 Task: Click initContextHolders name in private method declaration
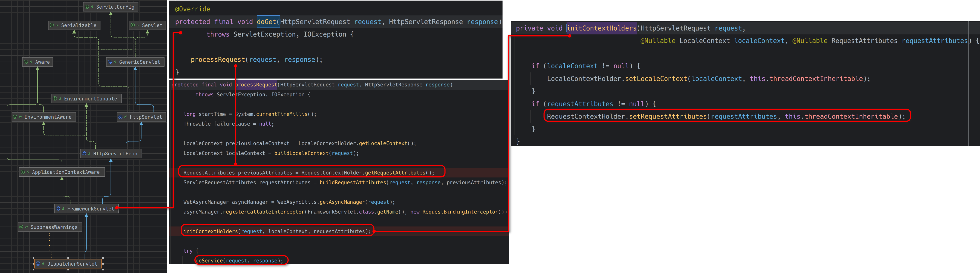click(x=601, y=28)
